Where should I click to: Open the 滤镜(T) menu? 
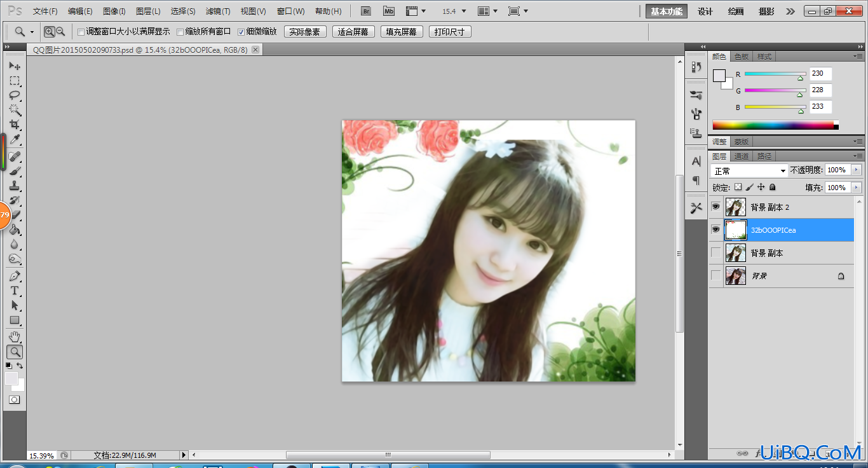tap(218, 11)
